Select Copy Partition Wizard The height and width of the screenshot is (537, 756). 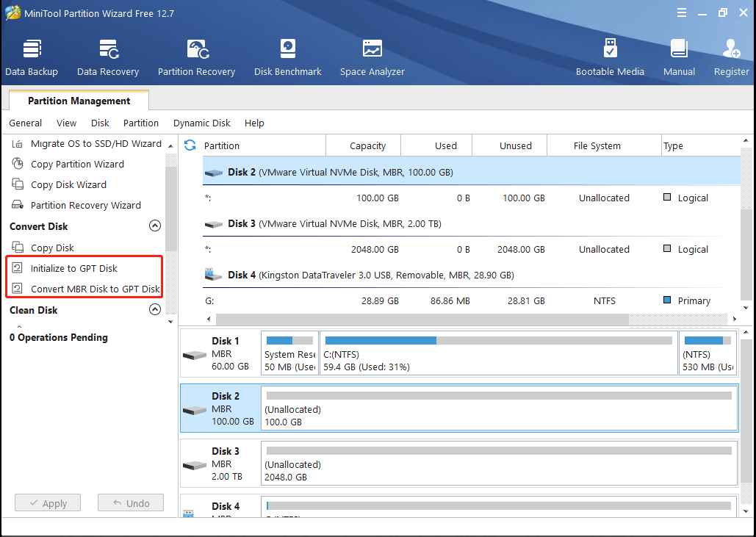77,164
